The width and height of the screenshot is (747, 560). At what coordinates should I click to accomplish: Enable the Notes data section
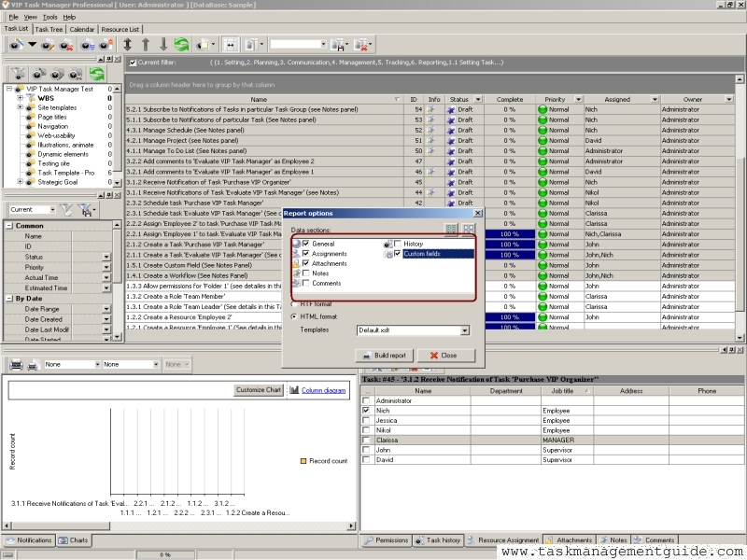pyautogui.click(x=306, y=273)
